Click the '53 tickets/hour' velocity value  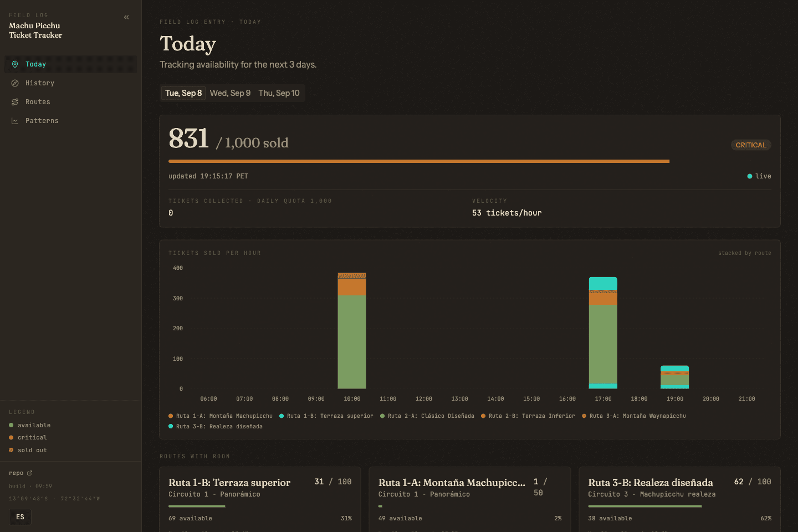[x=507, y=213]
